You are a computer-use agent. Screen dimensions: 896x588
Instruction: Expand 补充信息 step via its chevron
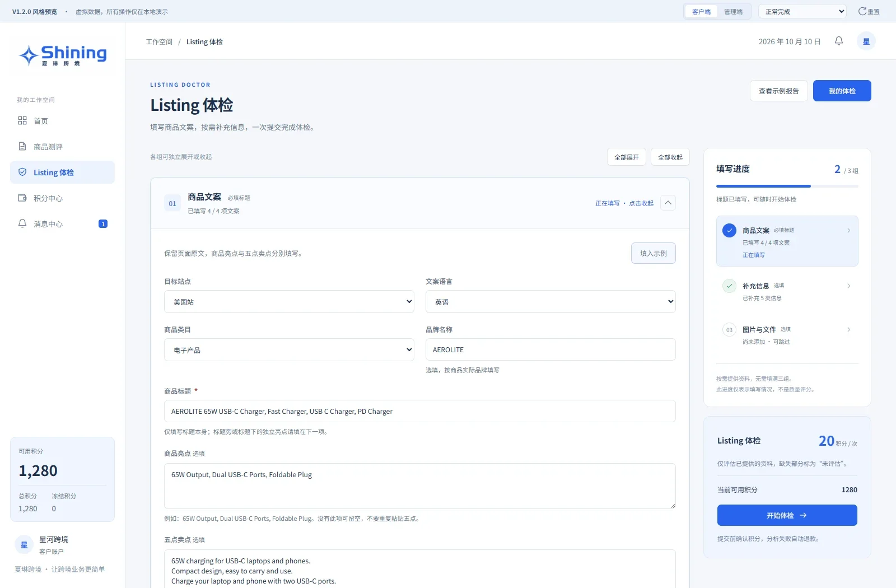point(849,286)
